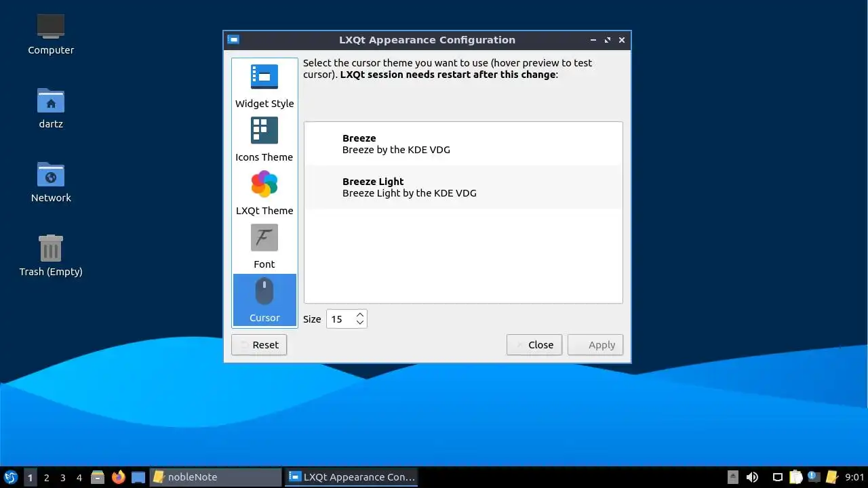This screenshot has height=488, width=868.
Task: Decrease cursor size with down arrow
Action: point(360,323)
